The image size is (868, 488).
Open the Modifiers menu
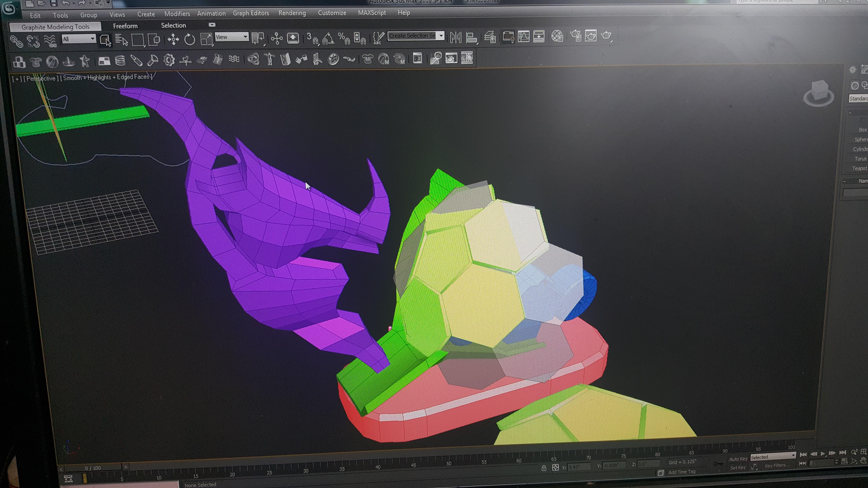click(x=177, y=14)
